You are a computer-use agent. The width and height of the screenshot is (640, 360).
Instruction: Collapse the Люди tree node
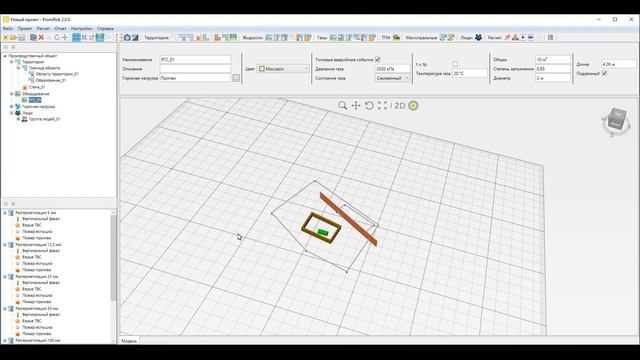pyautogui.click(x=11, y=113)
